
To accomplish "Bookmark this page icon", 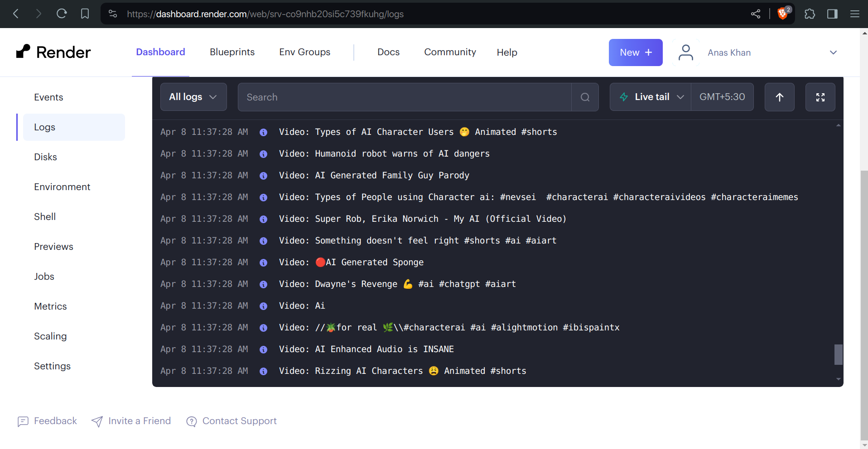I will (85, 14).
